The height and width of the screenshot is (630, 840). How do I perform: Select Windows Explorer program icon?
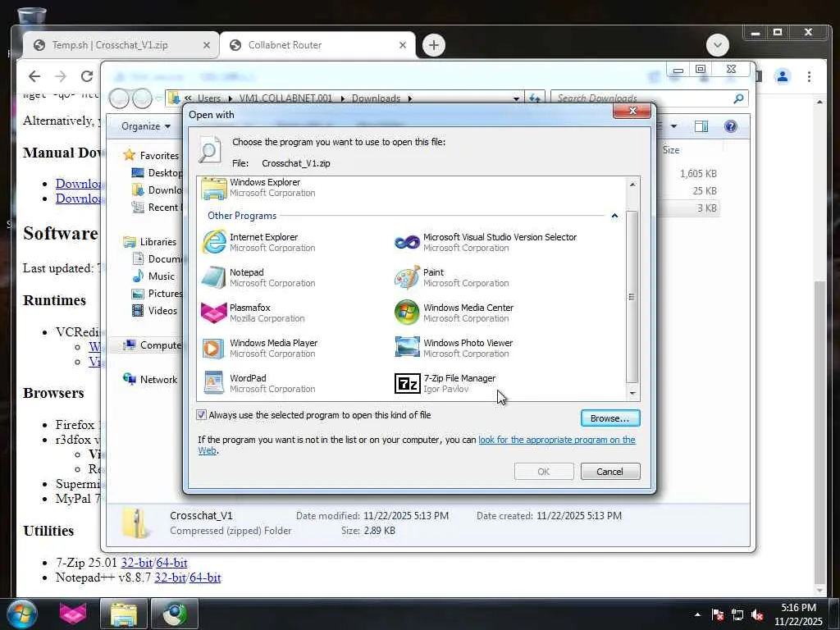(x=214, y=188)
